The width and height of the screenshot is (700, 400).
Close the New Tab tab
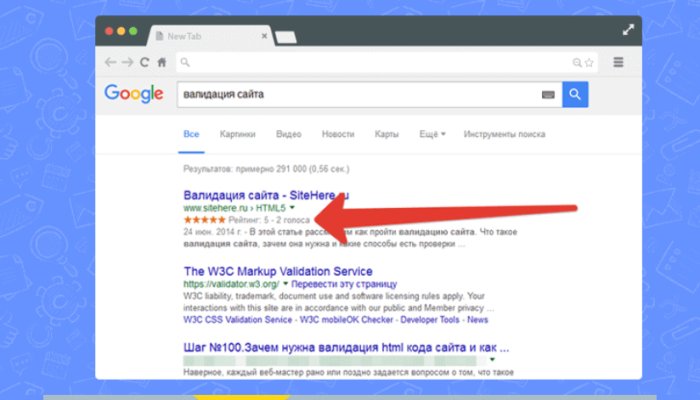pyautogui.click(x=264, y=36)
